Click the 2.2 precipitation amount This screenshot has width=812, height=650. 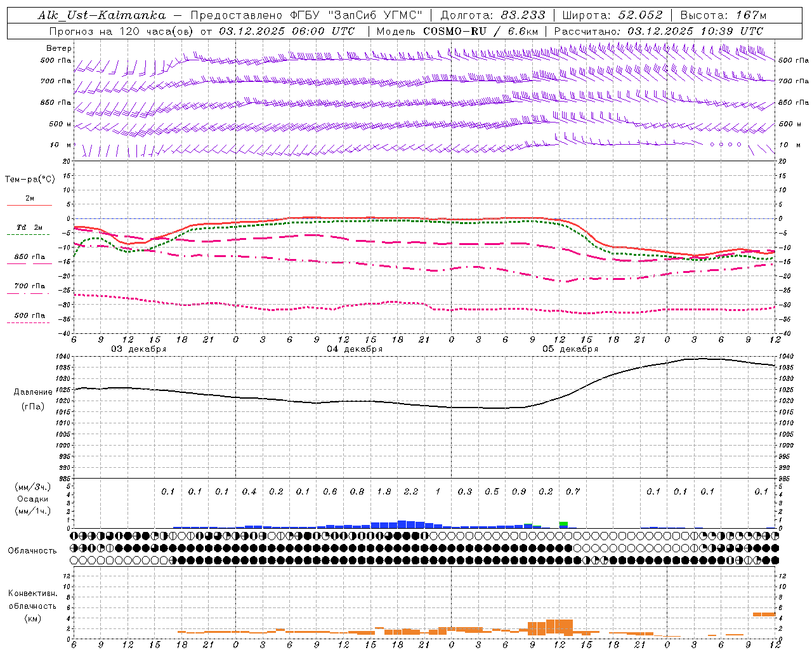(x=411, y=491)
